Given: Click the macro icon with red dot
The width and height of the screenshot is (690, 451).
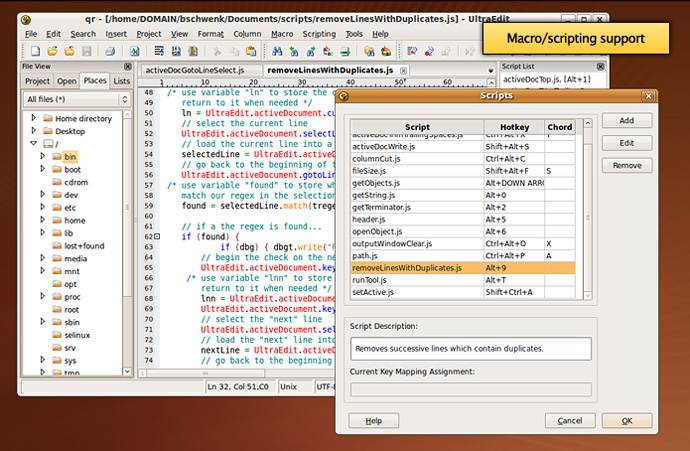Looking at the screenshot, I should [429, 51].
